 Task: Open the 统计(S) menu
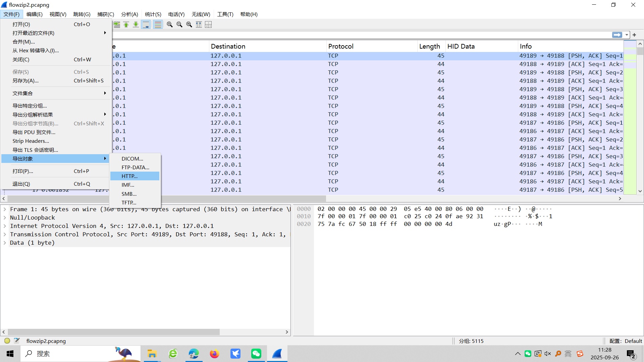(153, 14)
